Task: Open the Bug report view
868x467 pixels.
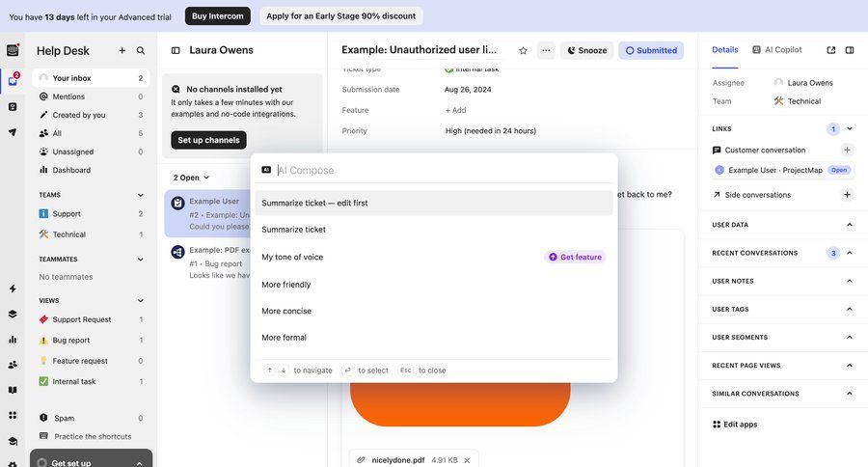Action: click(x=91, y=341)
